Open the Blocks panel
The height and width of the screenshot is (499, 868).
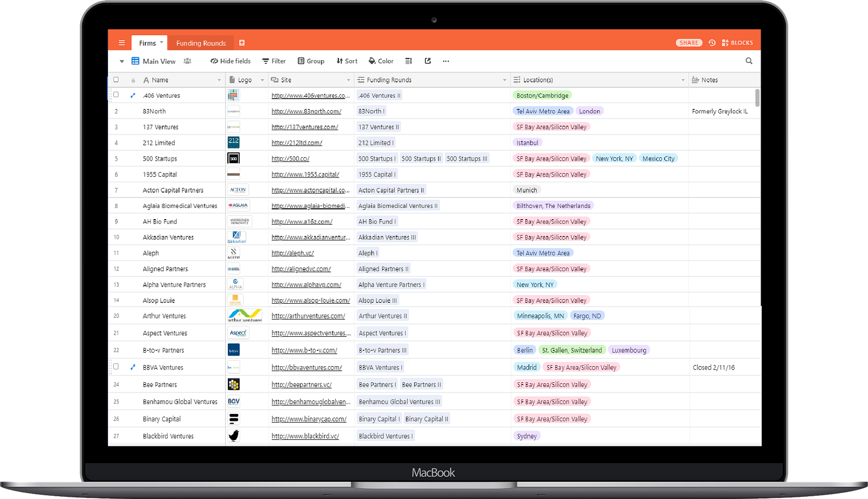[x=737, y=43]
